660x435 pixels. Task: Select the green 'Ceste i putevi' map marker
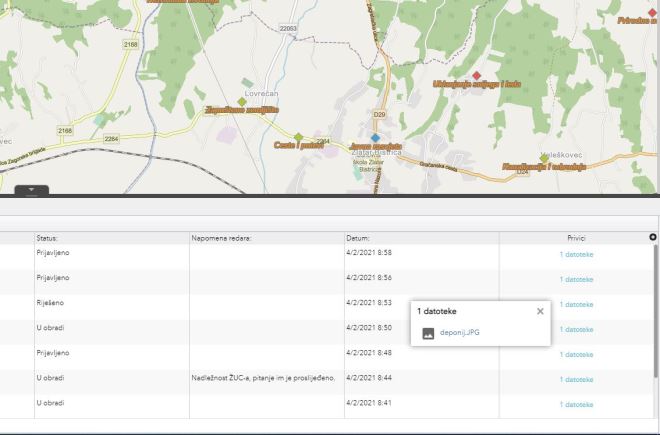coord(298,137)
